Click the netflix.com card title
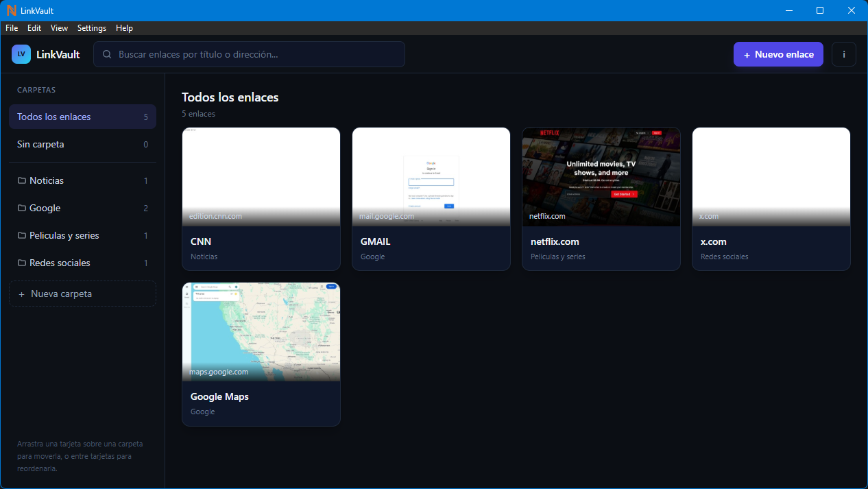Image resolution: width=868 pixels, height=489 pixels. [555, 241]
